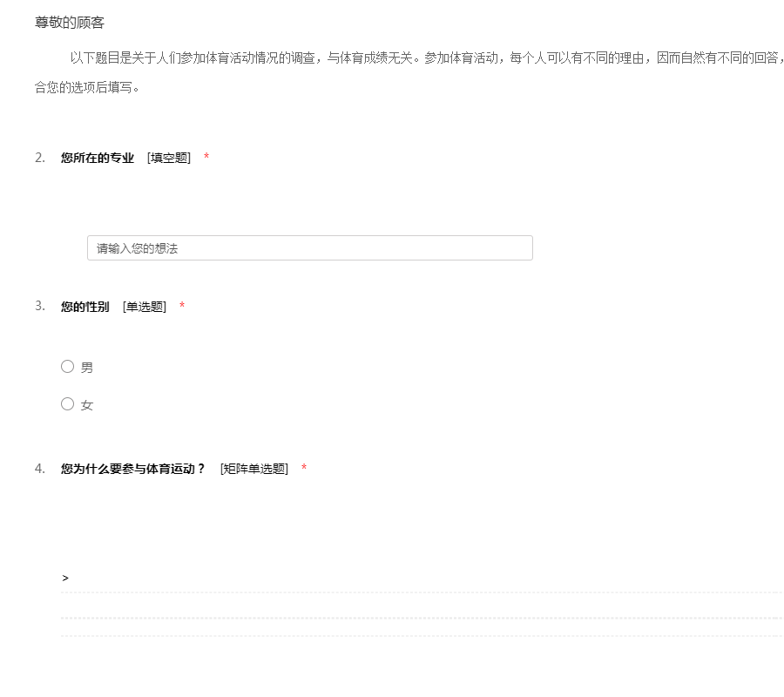Click the question number 3 marker

coord(40,306)
